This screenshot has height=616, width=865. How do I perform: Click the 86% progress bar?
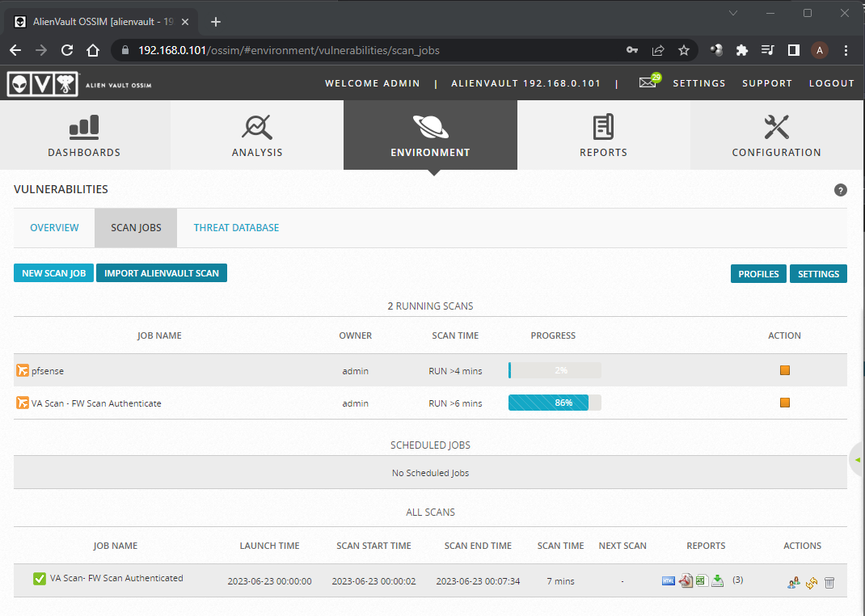click(555, 403)
